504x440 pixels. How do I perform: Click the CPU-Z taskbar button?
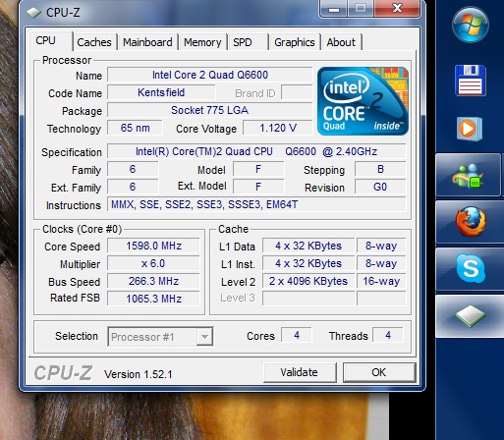pyautogui.click(x=471, y=316)
